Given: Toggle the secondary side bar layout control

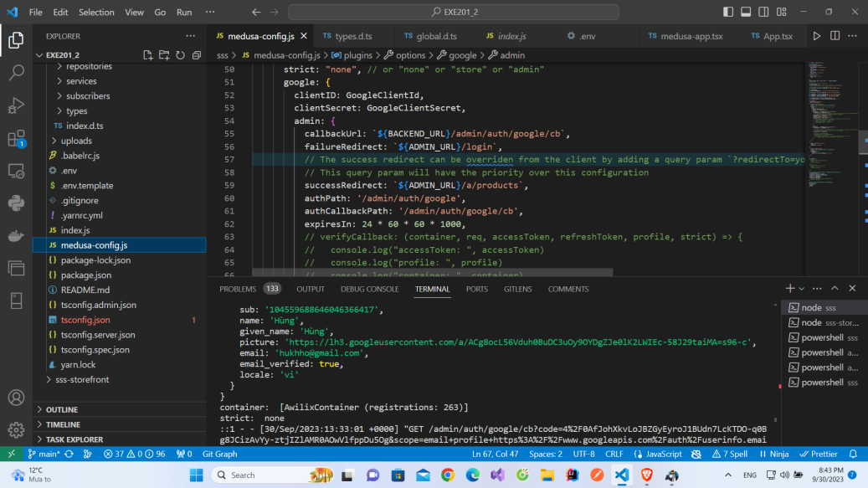Looking at the screenshot, I should click(x=763, y=11).
